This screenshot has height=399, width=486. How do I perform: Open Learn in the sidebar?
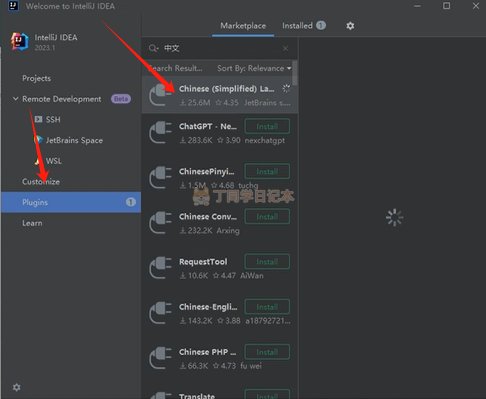[x=32, y=223]
